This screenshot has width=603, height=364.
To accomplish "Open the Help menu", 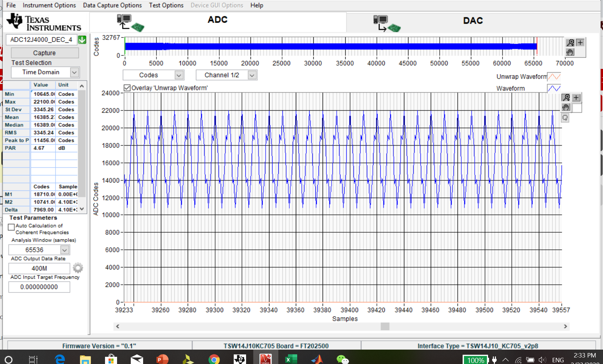I will click(x=257, y=5).
